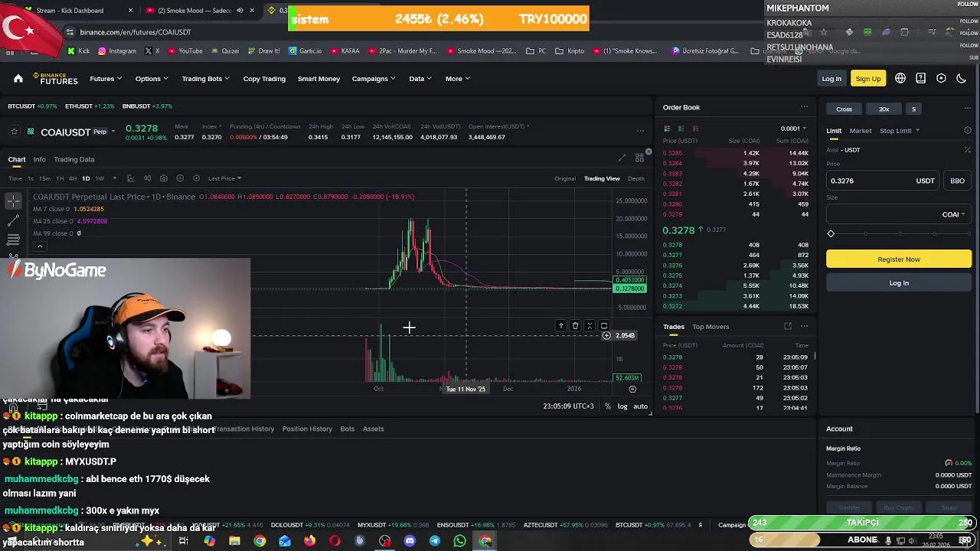Screen dimensions: 980x551
Task: Expand the Options menu dropdown
Action: 152,78
